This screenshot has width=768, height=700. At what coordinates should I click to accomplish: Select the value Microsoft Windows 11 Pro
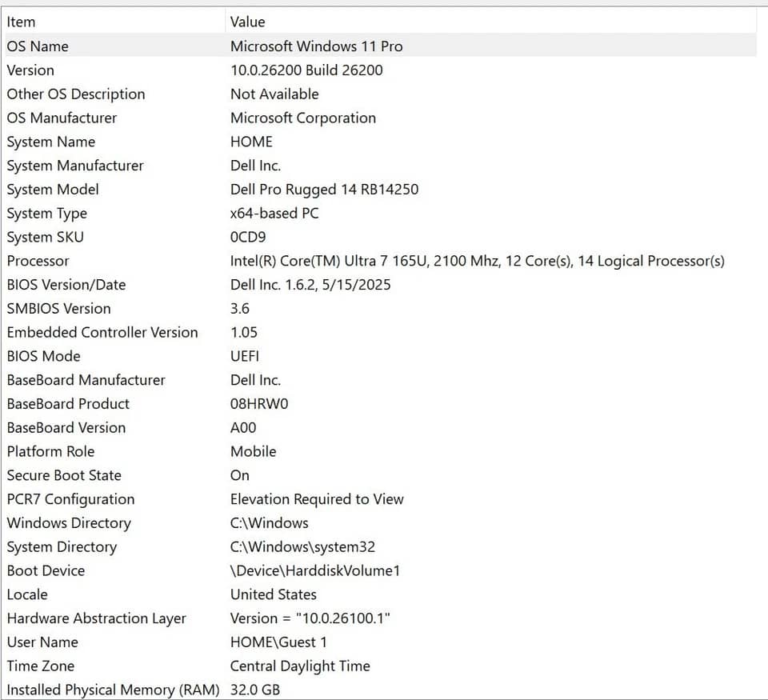pyautogui.click(x=317, y=46)
